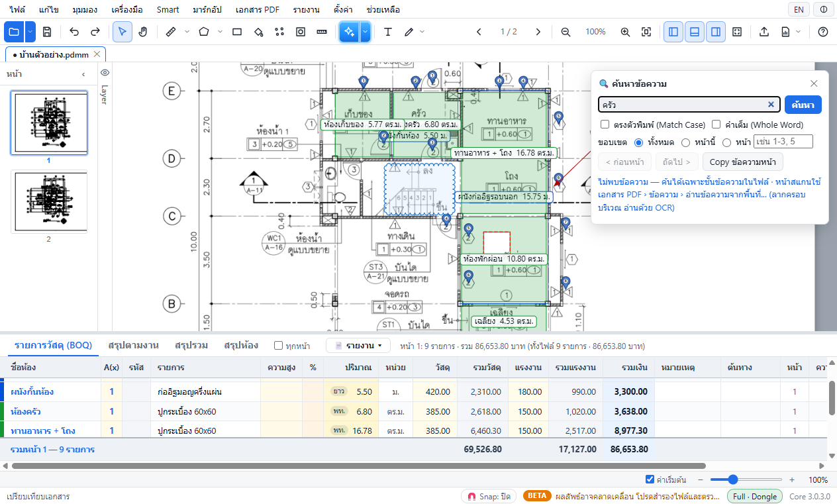This screenshot has width=837, height=504.
Task: Open help with the question mark icon
Action: [823, 32]
